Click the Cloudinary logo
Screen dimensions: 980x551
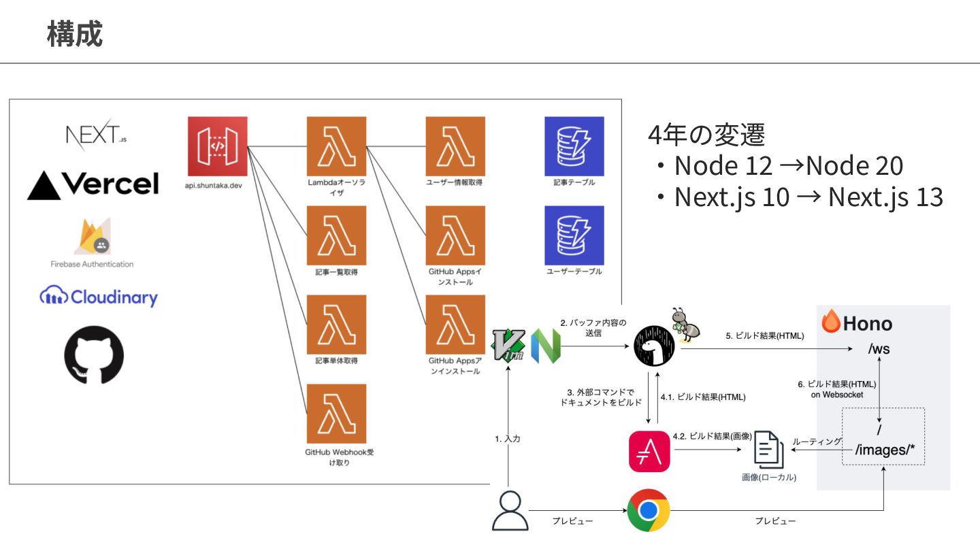tap(99, 297)
